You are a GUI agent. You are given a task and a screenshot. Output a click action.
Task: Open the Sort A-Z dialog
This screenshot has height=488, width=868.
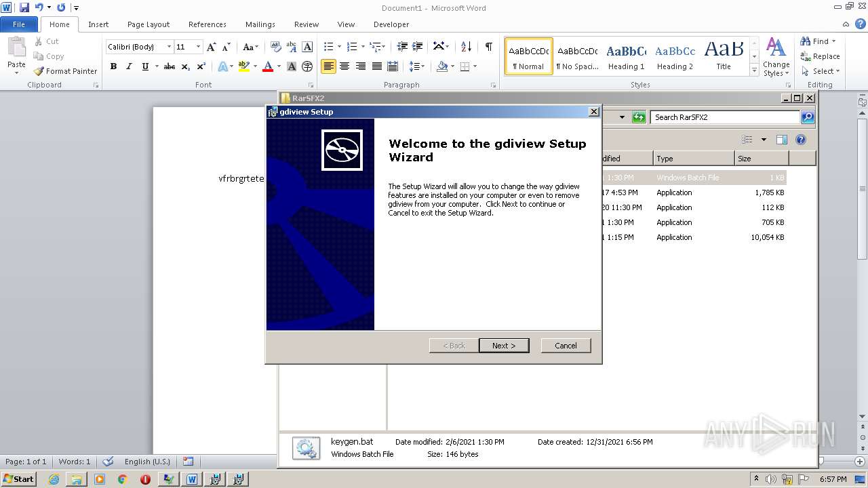(466, 47)
